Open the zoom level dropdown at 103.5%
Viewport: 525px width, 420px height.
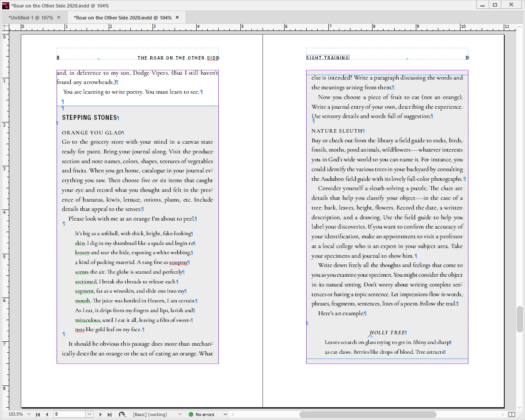coord(29,414)
